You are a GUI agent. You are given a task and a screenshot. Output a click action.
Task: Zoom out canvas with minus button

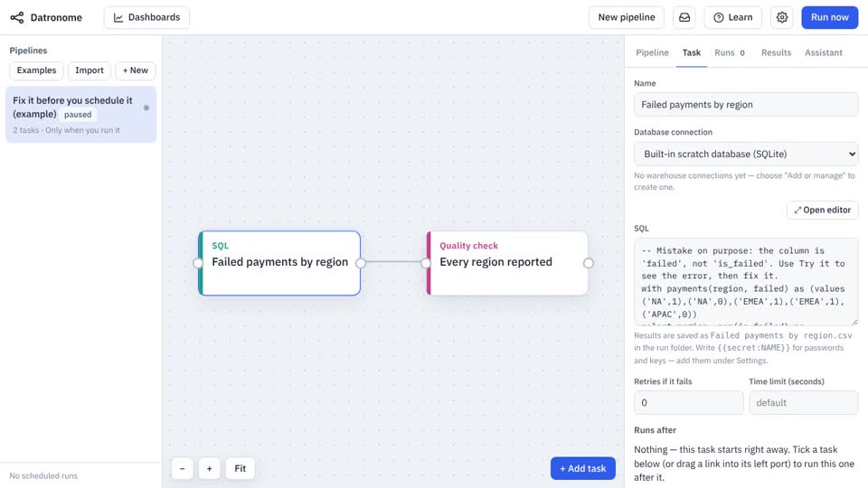point(182,469)
